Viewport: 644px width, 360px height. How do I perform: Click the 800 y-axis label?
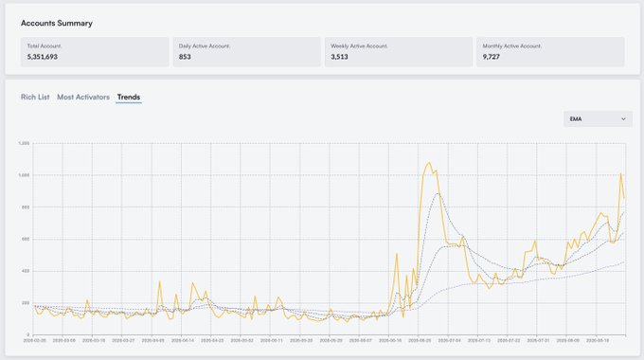pyautogui.click(x=26, y=207)
